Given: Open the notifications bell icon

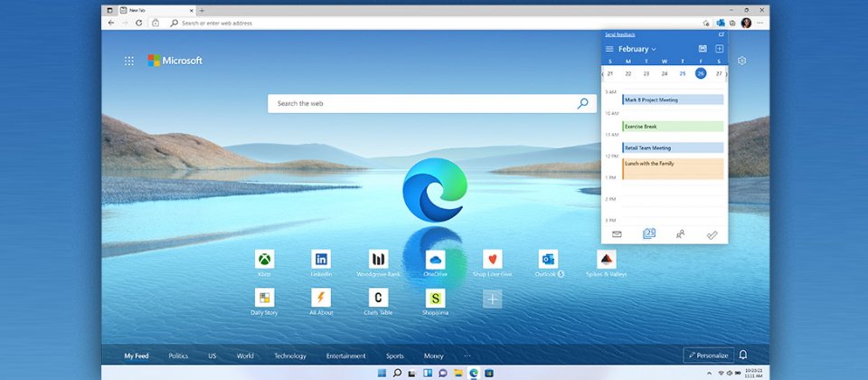Looking at the screenshot, I should coord(743,355).
